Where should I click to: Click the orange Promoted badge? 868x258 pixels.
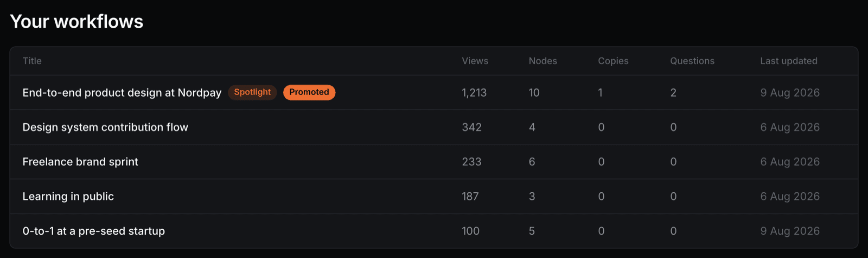coord(309,92)
